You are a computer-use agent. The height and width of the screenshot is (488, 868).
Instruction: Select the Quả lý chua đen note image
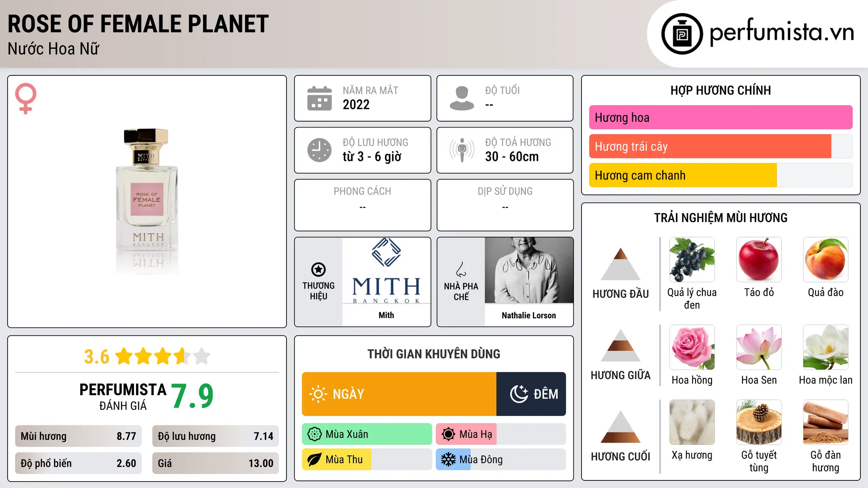click(x=692, y=260)
